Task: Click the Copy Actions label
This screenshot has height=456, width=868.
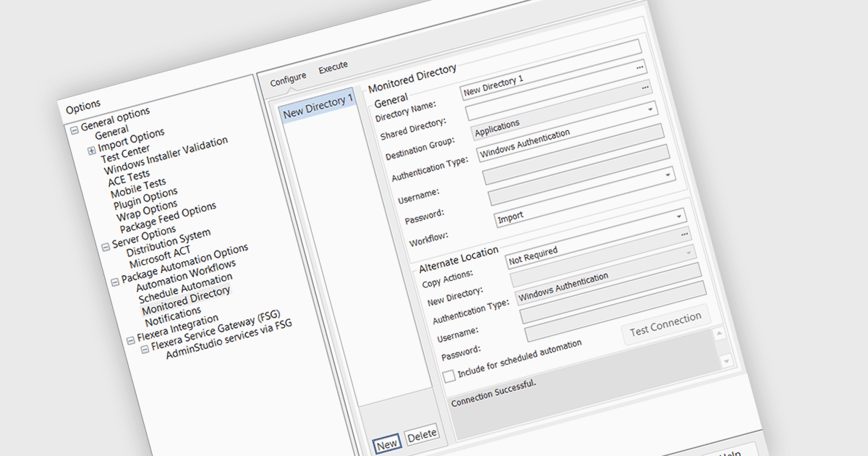Action: click(448, 278)
